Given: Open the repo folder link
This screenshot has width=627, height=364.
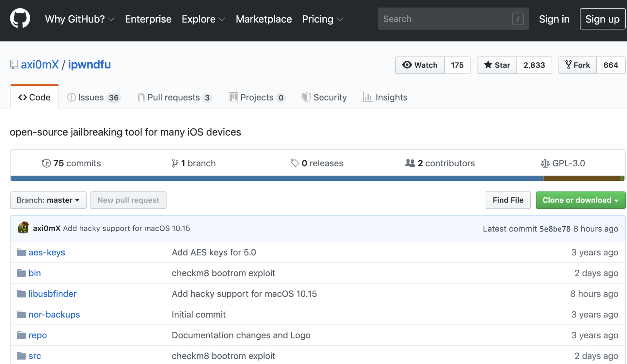Looking at the screenshot, I should click(x=38, y=335).
